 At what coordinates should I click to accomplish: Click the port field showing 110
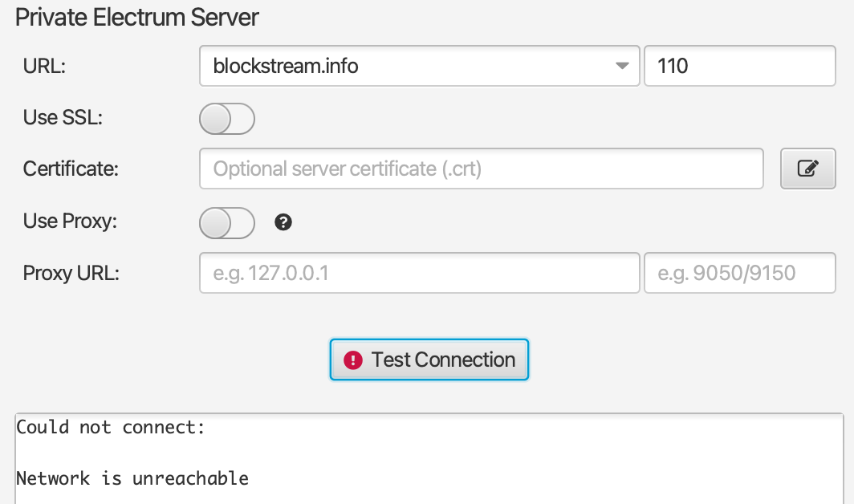pos(738,66)
